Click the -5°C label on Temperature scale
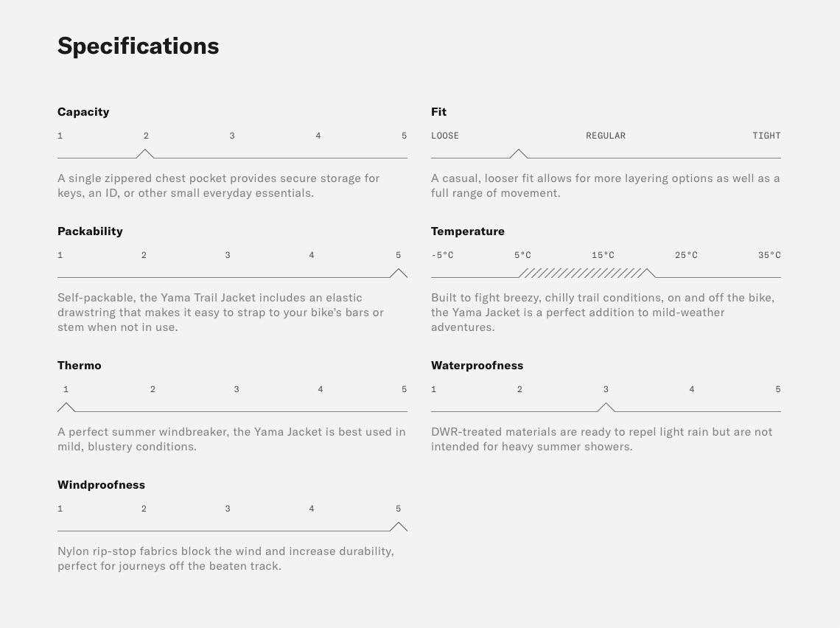Image resolution: width=840 pixels, height=628 pixels. point(442,255)
